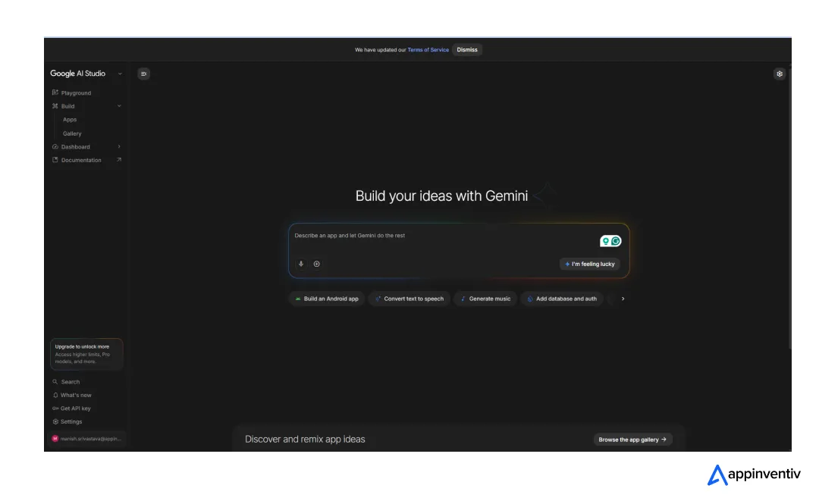Click Browse the app gallery button
This screenshot has width=819, height=504.
coord(632,440)
